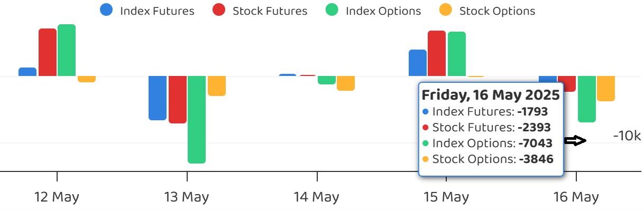
Task: Click the blue Index Futures legend circle
Action: tap(106, 9)
